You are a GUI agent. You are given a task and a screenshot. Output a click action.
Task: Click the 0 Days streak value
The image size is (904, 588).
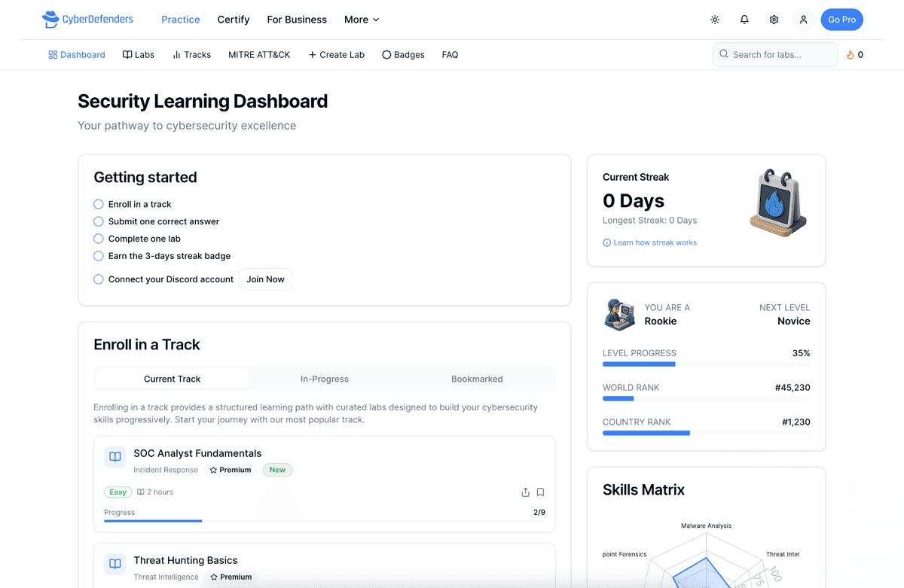click(x=634, y=201)
